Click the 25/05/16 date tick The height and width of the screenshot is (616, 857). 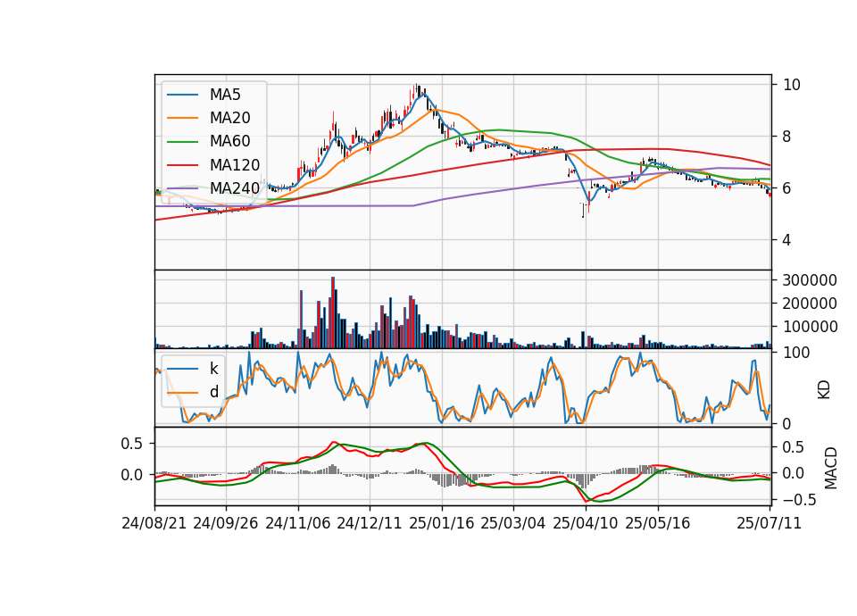tap(658, 523)
